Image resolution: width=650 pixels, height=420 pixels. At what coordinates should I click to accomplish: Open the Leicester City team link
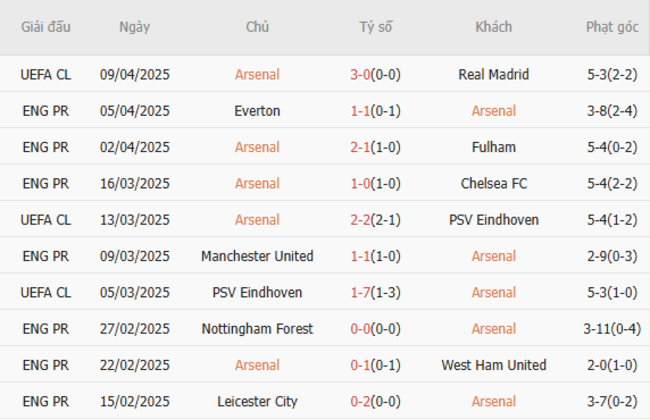(257, 402)
